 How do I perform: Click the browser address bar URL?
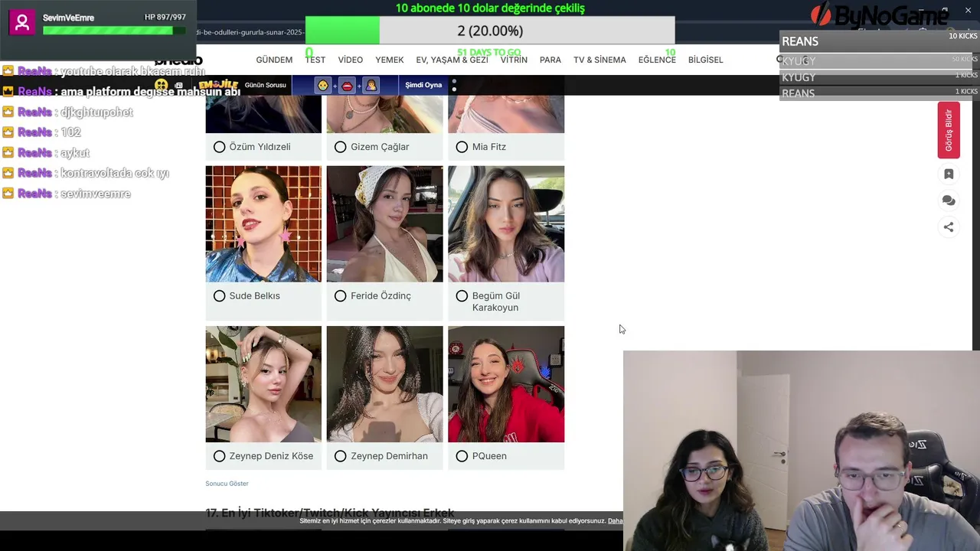point(250,32)
